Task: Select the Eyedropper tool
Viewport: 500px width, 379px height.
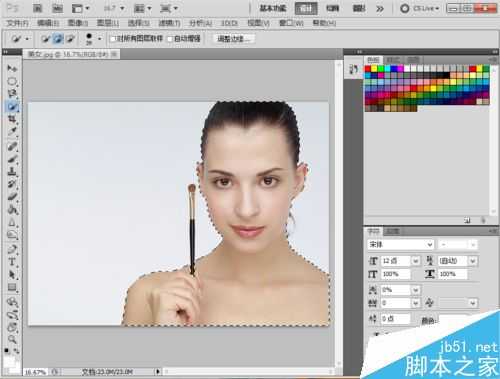Action: pos(12,132)
